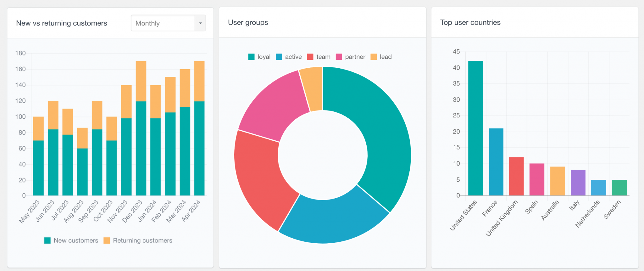The width and height of the screenshot is (644, 271).
Task: Click the orange Returning customers segment for Apr 2024
Action: (199, 81)
